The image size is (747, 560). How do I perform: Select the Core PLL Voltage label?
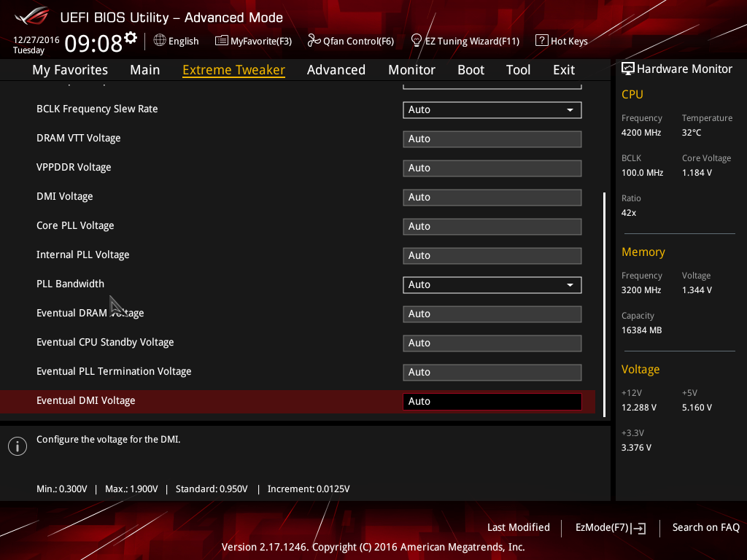(x=75, y=226)
